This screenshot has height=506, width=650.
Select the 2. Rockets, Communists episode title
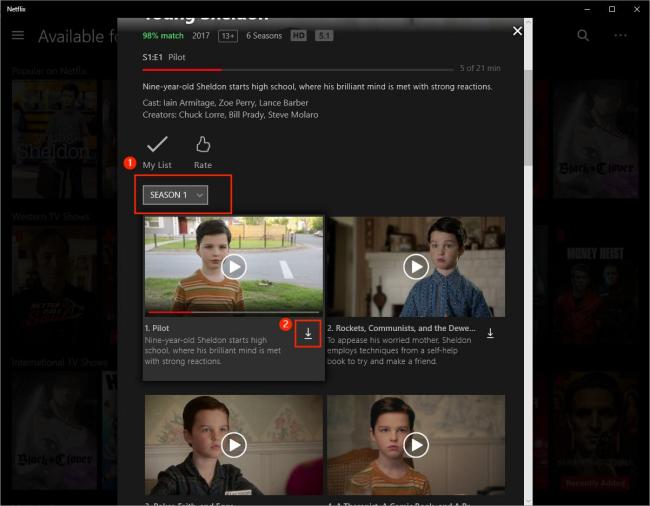[x=401, y=328]
